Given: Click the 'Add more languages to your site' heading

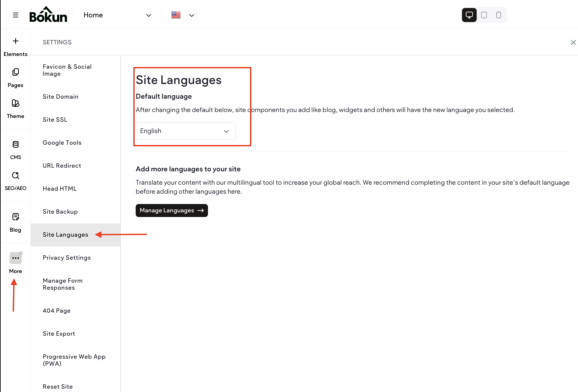Looking at the screenshot, I should 188,169.
